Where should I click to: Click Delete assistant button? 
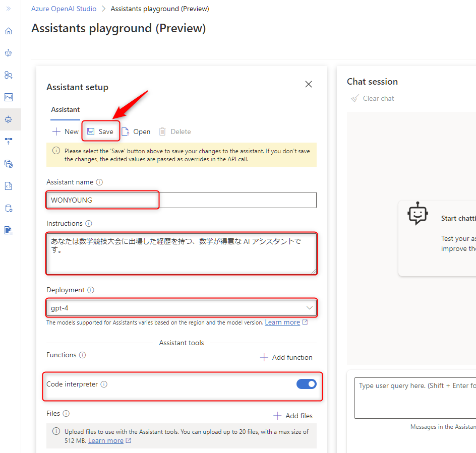coord(175,132)
